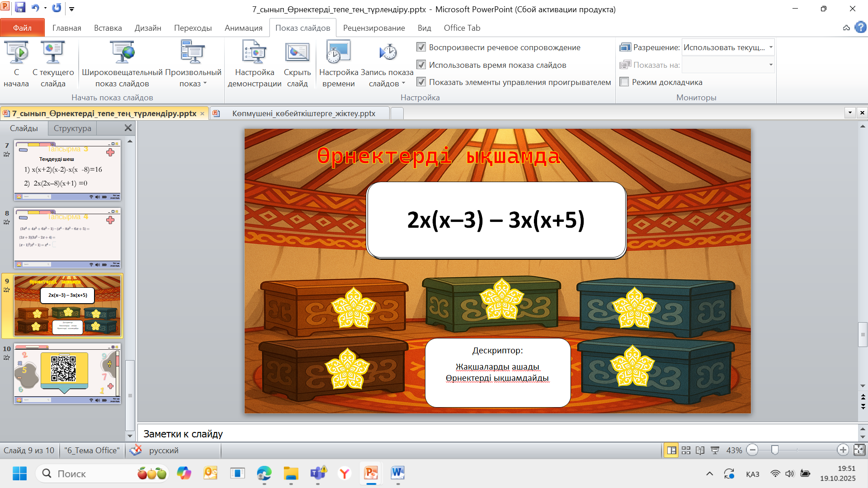Expand Запись показа слайдов dropdown arrow
The image size is (868, 488).
point(403,84)
